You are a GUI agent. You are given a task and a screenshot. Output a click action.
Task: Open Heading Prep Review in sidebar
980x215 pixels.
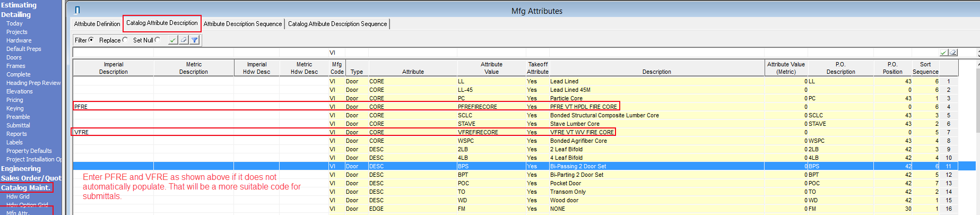point(33,83)
